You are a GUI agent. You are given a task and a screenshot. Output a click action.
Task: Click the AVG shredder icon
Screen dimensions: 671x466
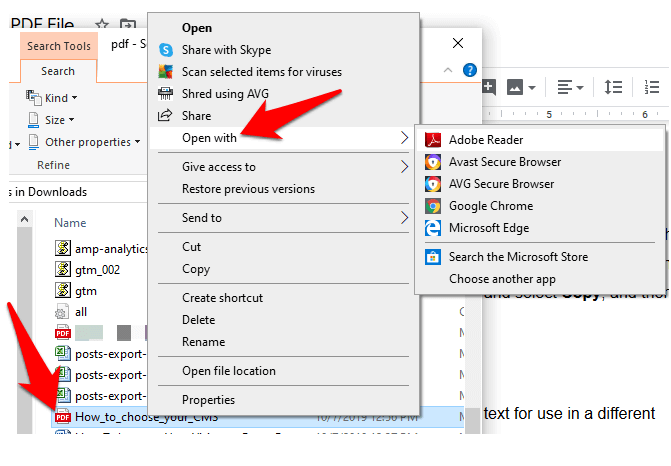[165, 94]
